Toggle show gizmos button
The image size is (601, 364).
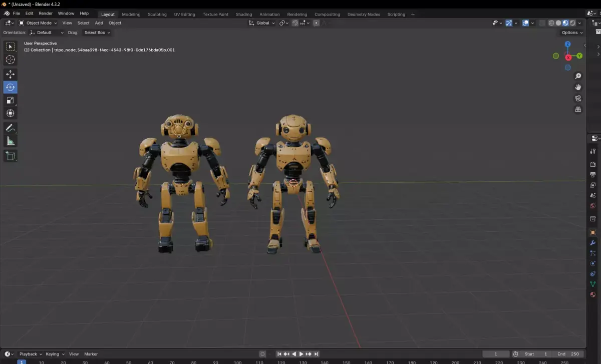point(509,23)
